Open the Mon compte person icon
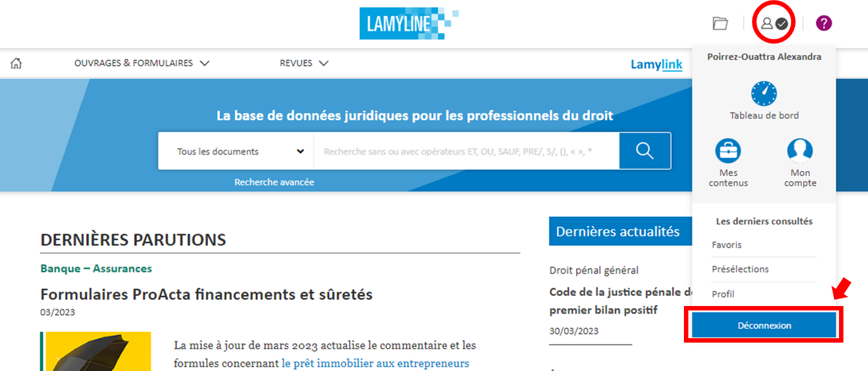The image size is (868, 371). point(800,151)
